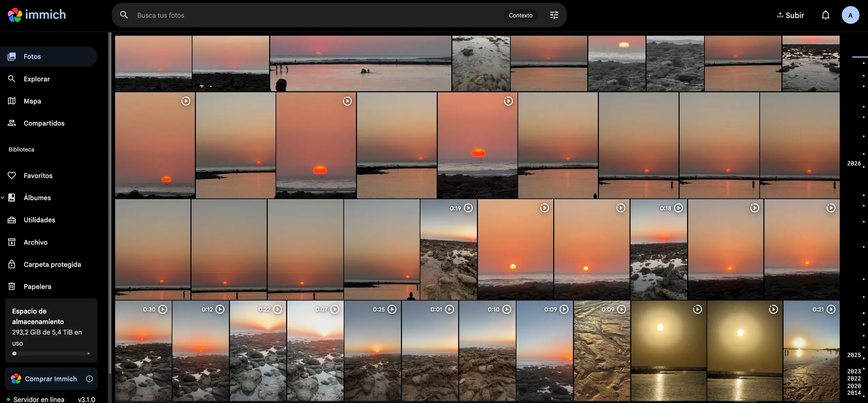The width and height of the screenshot is (868, 403).
Task: Jump to 2014 on the timeline scrubber
Action: 854,393
